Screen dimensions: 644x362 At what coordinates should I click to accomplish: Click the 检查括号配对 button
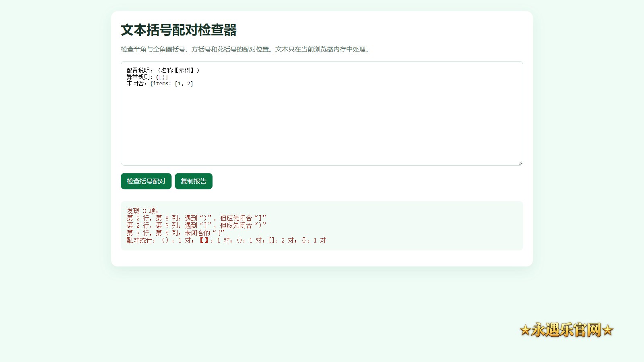click(x=146, y=181)
